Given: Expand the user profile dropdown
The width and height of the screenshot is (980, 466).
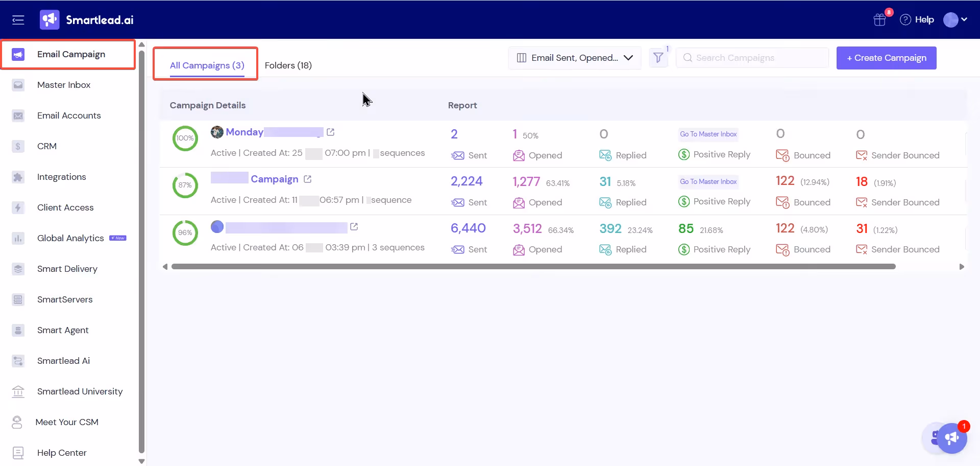Looking at the screenshot, I should pos(955,20).
